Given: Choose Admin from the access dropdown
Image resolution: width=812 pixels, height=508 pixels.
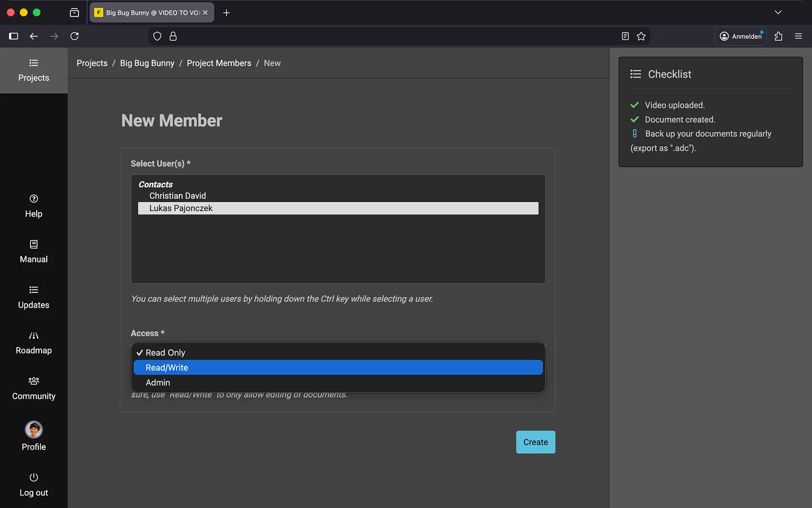Looking at the screenshot, I should 338,383.
